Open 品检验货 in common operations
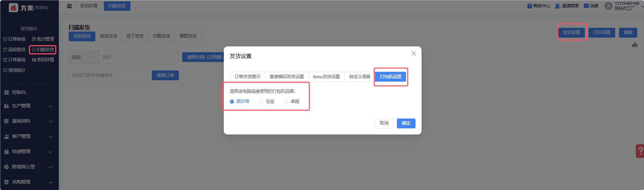 tap(15, 49)
